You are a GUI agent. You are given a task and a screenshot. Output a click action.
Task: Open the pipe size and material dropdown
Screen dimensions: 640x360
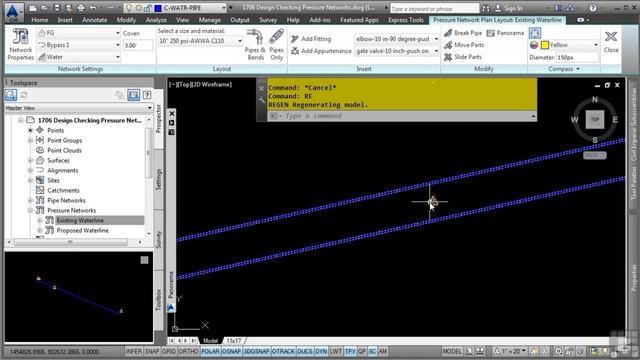pos(240,41)
